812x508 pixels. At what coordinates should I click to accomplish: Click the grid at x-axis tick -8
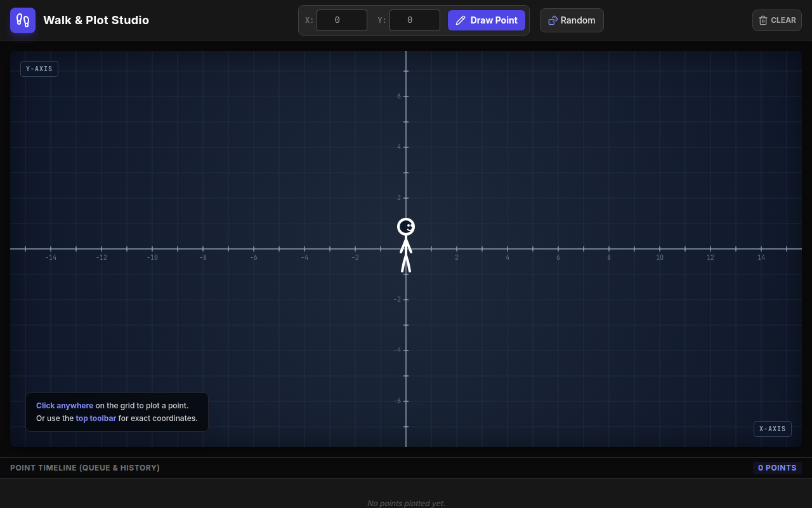pos(203,249)
